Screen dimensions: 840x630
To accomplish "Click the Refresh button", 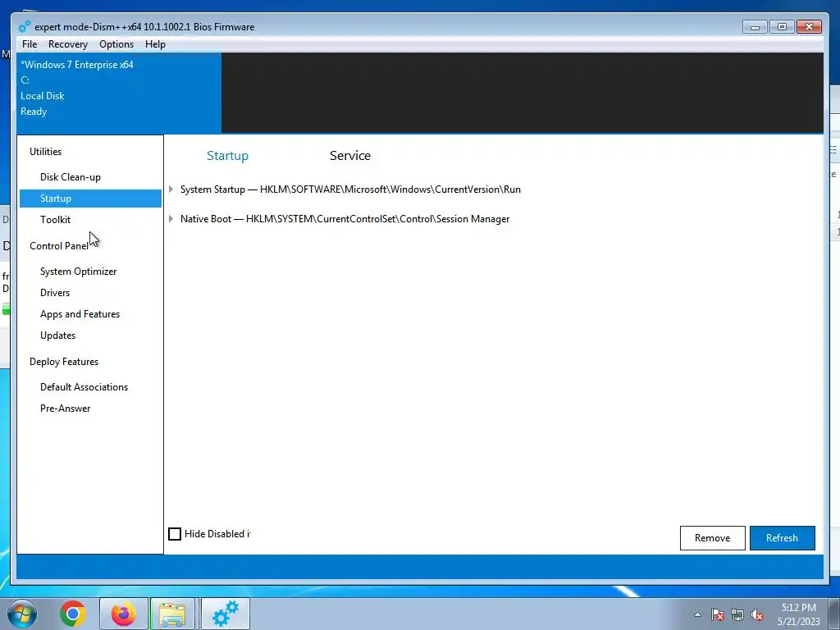I will point(782,538).
